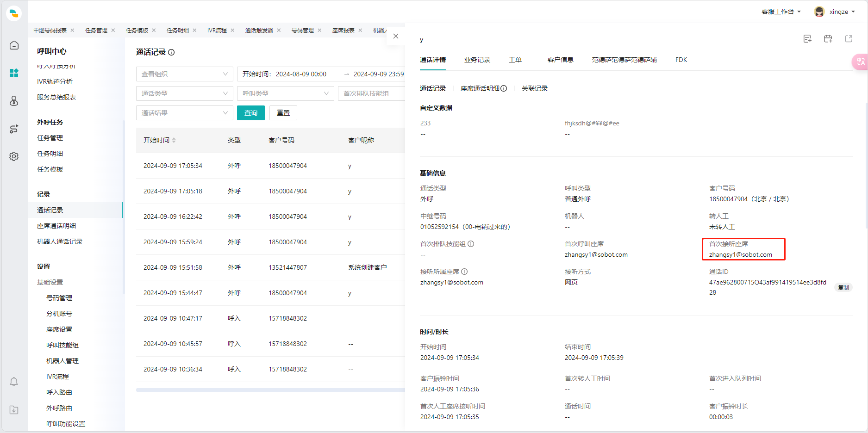
Task: Close the 号码管理 tab
Action: point(319,30)
